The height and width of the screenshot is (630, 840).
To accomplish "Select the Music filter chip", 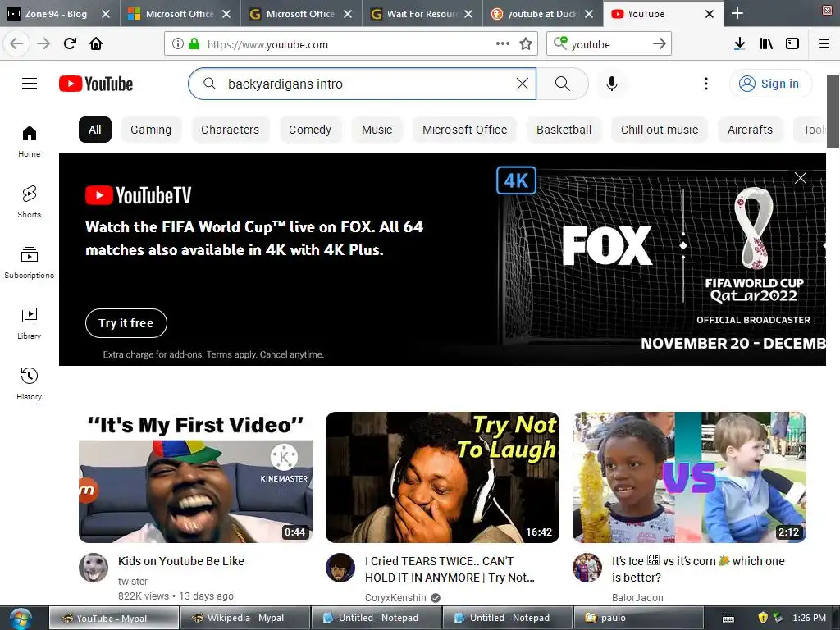I will tap(377, 130).
